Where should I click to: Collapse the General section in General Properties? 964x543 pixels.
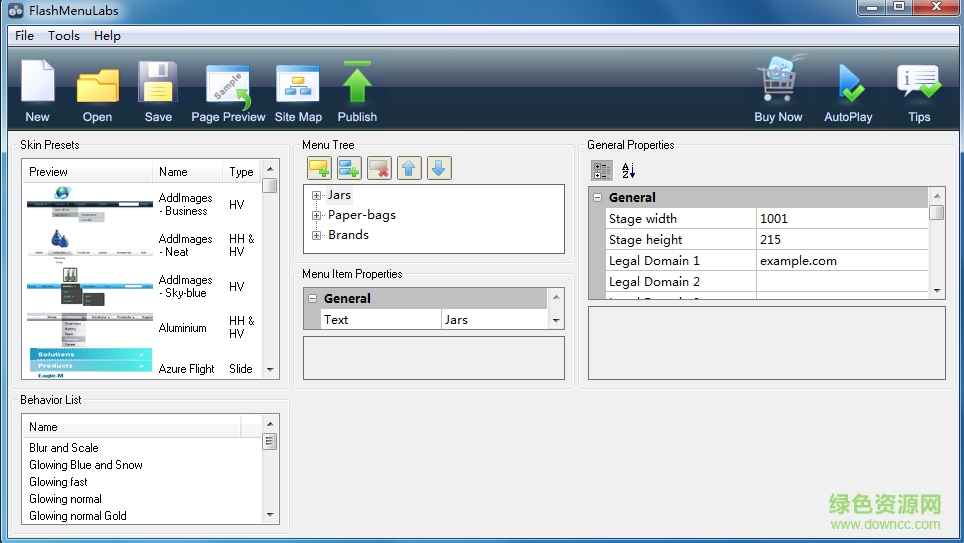point(598,198)
